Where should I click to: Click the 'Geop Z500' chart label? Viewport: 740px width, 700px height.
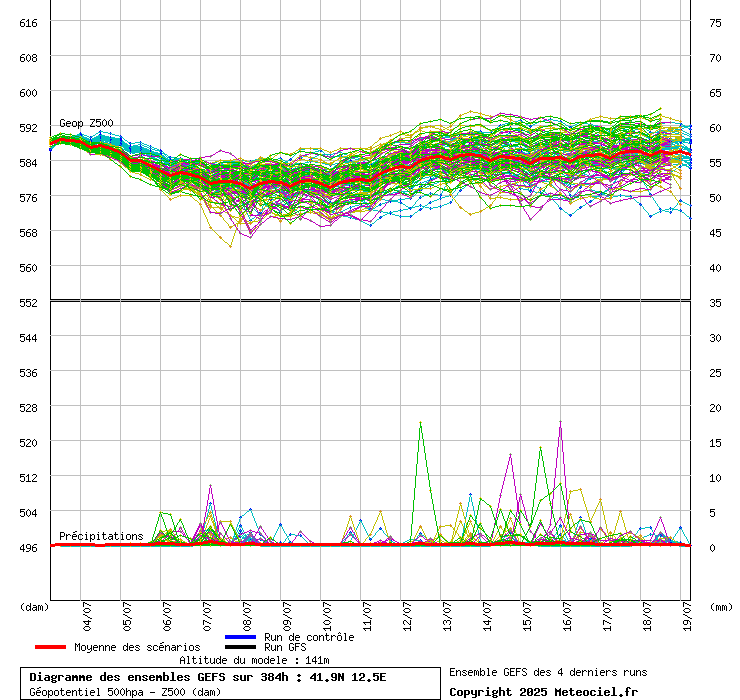click(86, 123)
